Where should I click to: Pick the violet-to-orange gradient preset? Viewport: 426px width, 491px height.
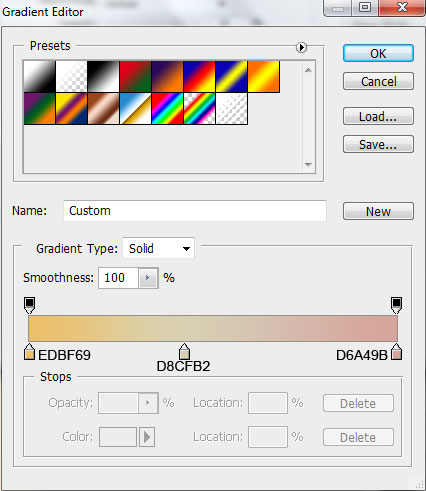click(x=167, y=76)
